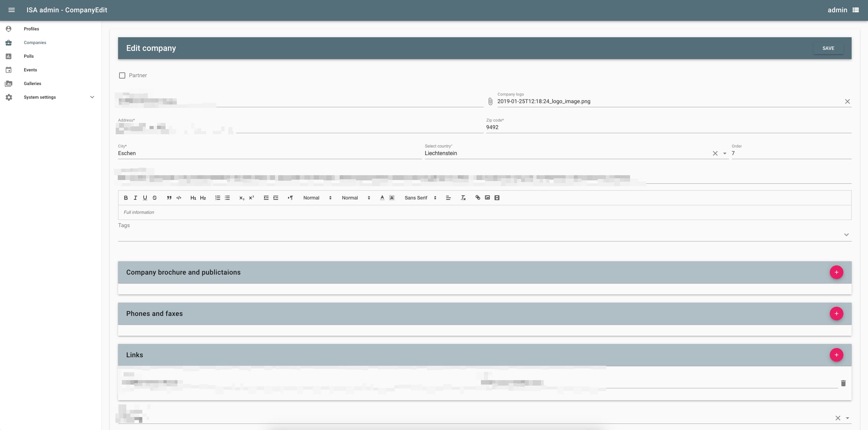Insert a blockquote using the quote icon
The height and width of the screenshot is (430, 868).
[169, 198]
